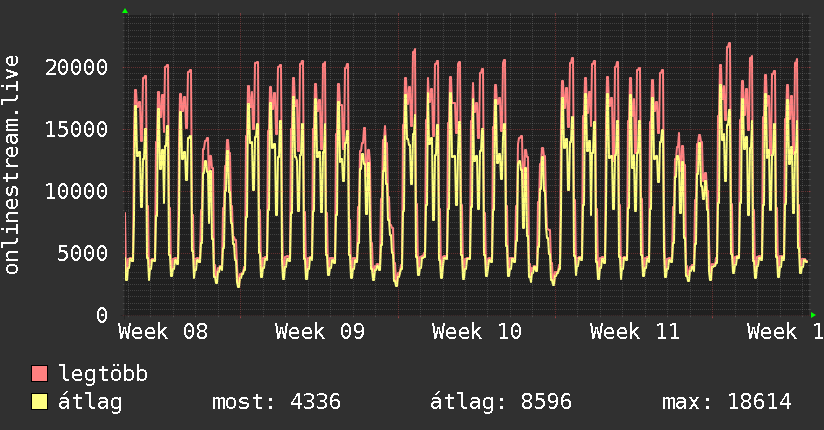Click the Week 08 axis label
Image resolution: width=824 pixels, height=430 pixels.
pyautogui.click(x=163, y=332)
